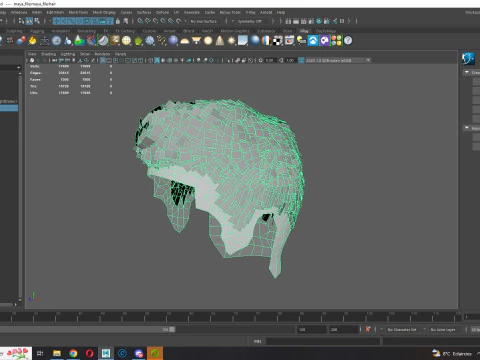Open Render Settings clapperboard icon

coord(311,21)
